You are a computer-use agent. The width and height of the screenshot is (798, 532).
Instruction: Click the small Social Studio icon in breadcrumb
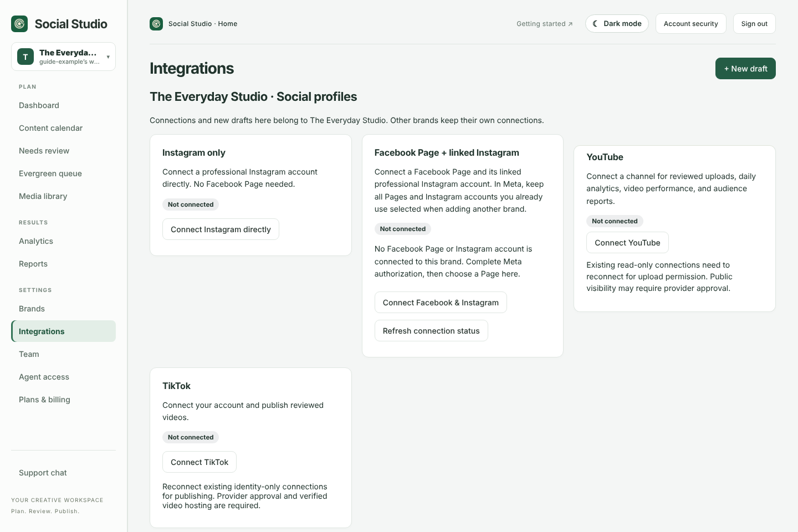click(x=156, y=24)
